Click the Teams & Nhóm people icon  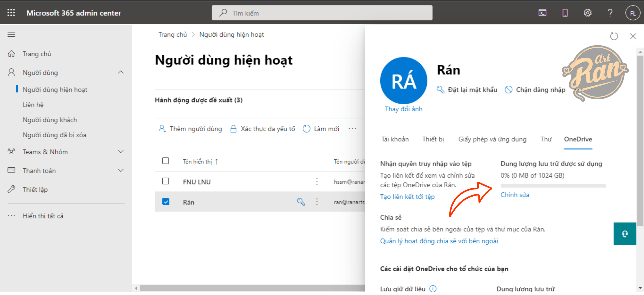(x=11, y=151)
